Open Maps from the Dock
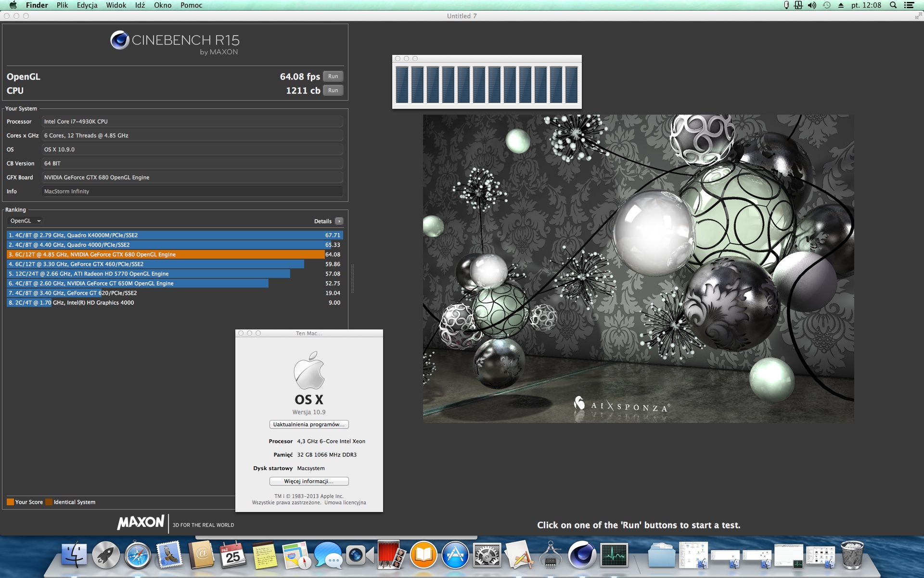Viewport: 924px width, 578px height. pyautogui.click(x=296, y=555)
